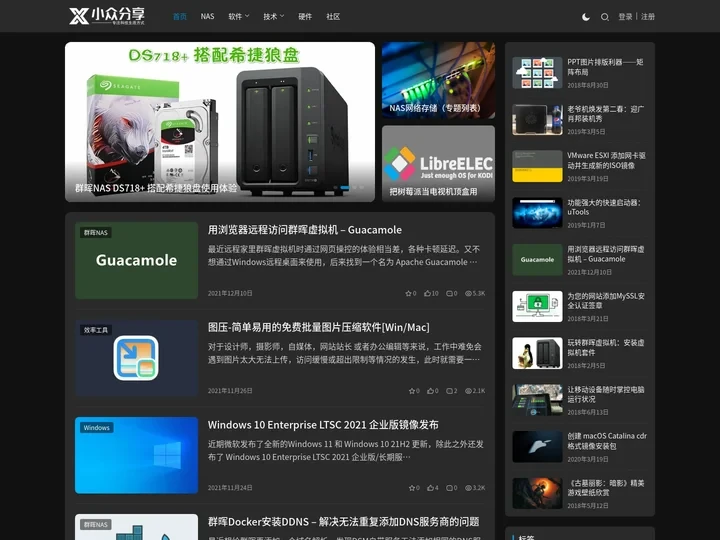The width and height of the screenshot is (720, 540).
Task: Click the date 2021年12月10日 under Guacamole article
Action: 230,293
